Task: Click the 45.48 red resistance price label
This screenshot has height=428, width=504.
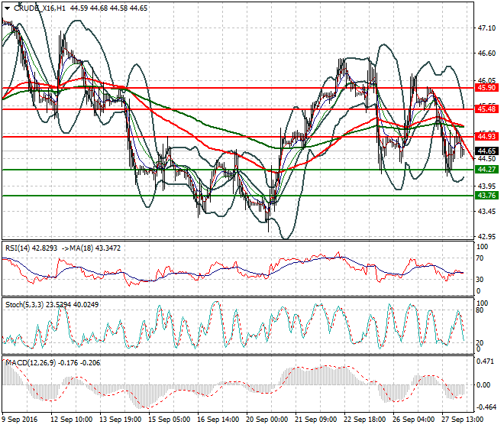Action: coord(486,109)
